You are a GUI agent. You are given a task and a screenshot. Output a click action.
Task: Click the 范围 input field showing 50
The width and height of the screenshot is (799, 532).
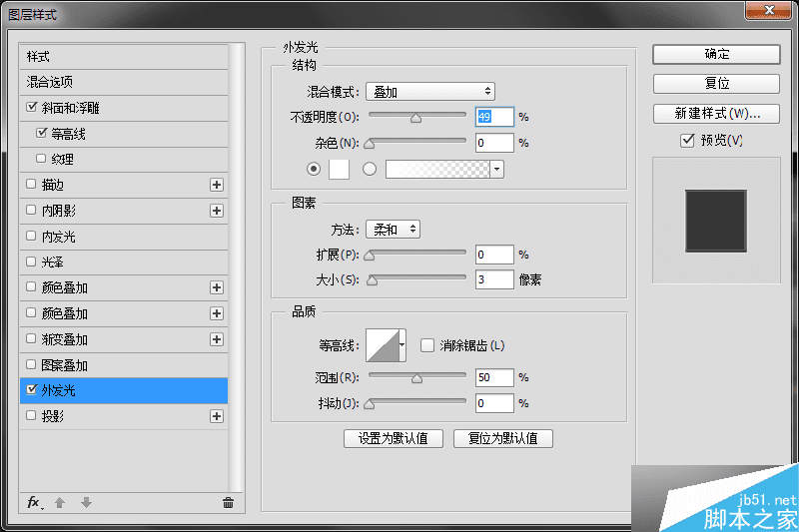[x=494, y=377]
